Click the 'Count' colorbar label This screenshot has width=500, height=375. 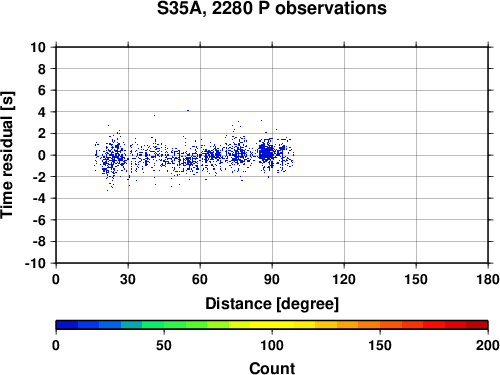point(272,368)
